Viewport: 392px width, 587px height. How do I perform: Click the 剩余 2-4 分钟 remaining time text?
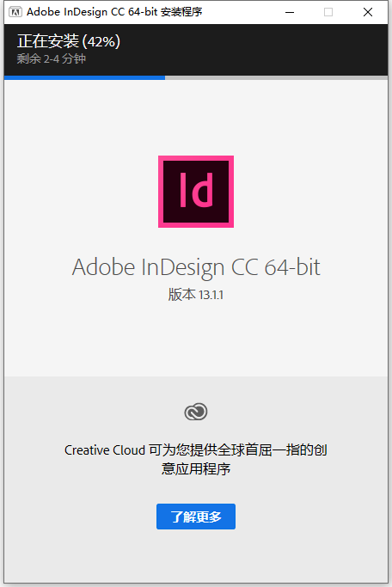[x=52, y=58]
